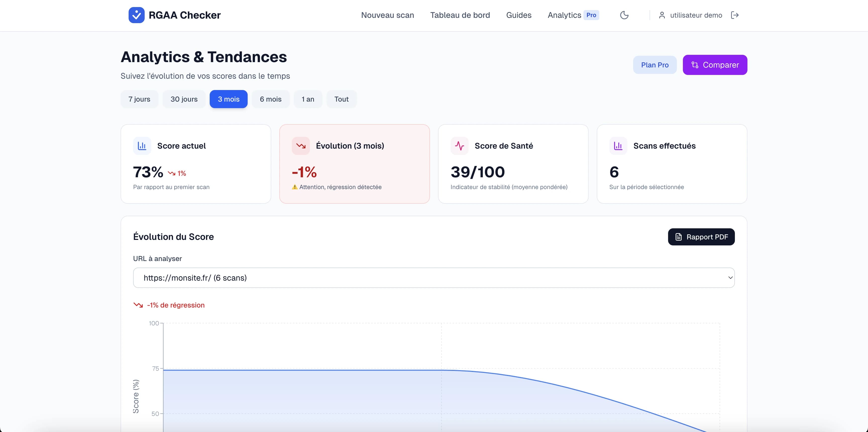
Task: Open the Nouveau scan menu item
Action: coord(388,15)
